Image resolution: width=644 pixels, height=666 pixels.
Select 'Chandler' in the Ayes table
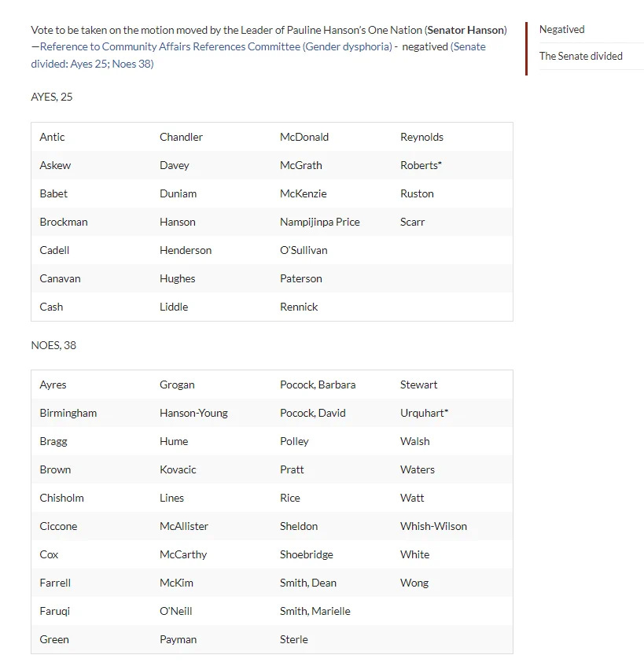[182, 137]
